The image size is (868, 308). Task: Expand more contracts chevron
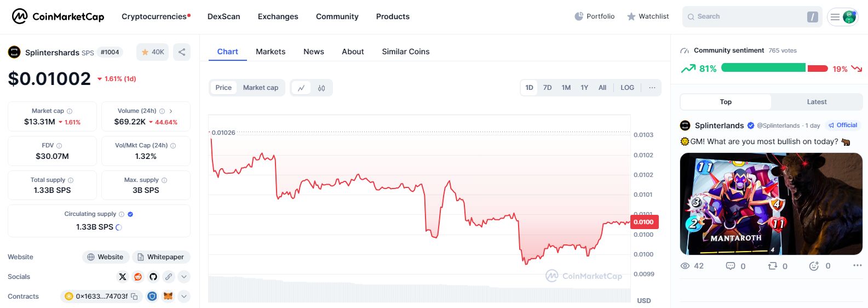pyautogui.click(x=184, y=296)
